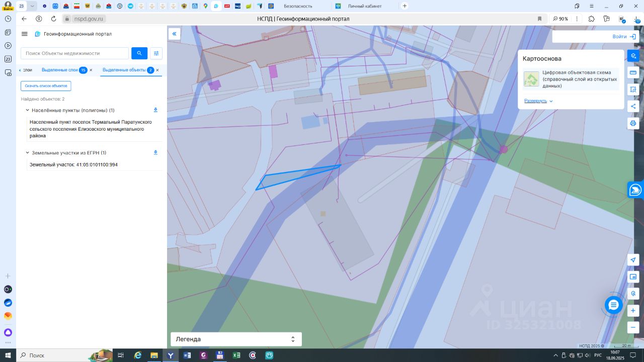Collapse the Населённые пункты (полигоны) group
644x362 pixels.
pos(27,110)
